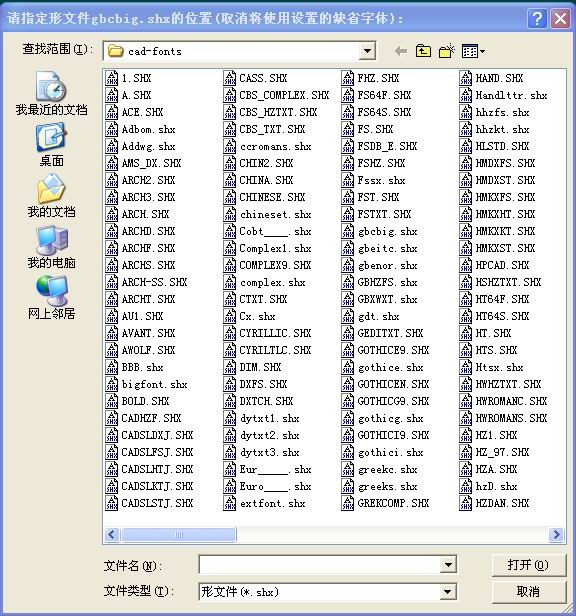Image resolution: width=576 pixels, height=616 pixels.
Task: Select file name COMPLEX9.SHX
Action: click(x=275, y=265)
